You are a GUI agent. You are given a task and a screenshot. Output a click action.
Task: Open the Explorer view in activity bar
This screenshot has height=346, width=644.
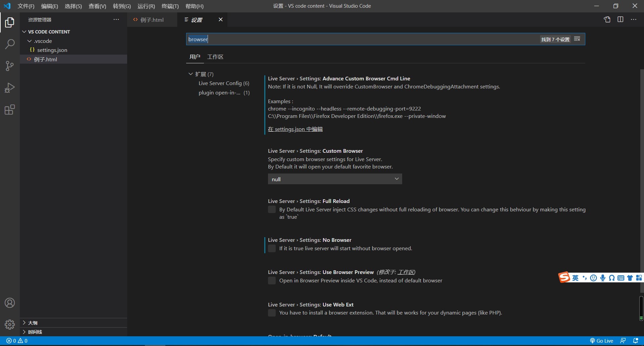[x=10, y=22]
